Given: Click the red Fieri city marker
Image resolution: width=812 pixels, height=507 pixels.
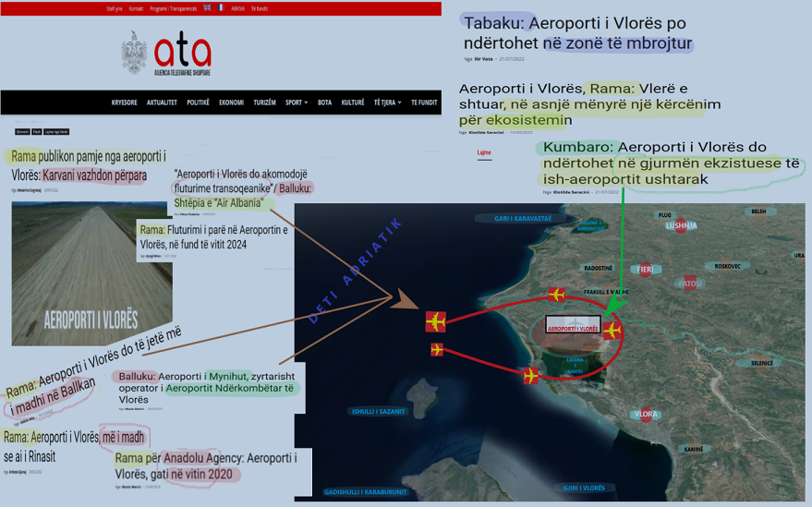Looking at the screenshot, I should [646, 270].
